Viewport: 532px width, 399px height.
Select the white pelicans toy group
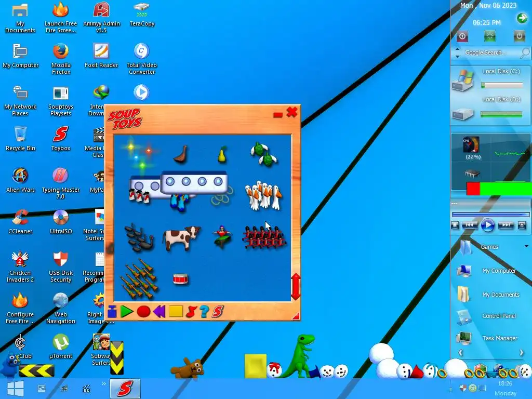[263, 196]
